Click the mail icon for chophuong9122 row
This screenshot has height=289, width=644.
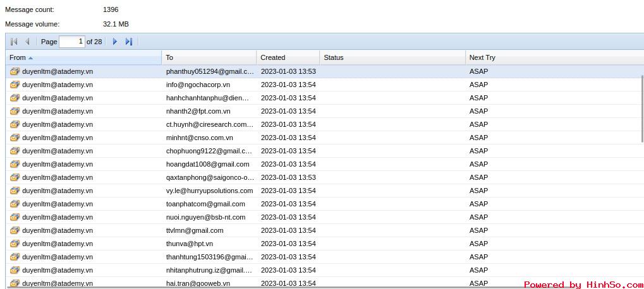[15, 151]
